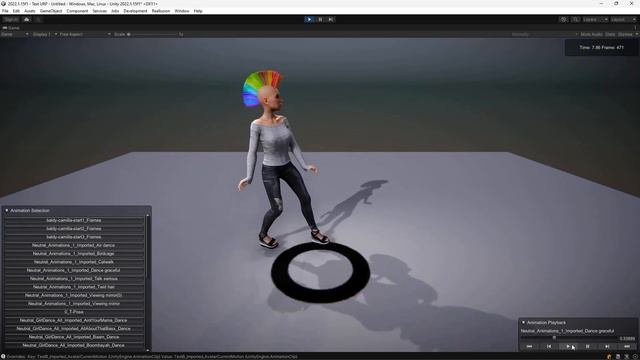Click the rainbow mohawk character in the scene
This screenshot has width=640, height=360.
(278, 159)
